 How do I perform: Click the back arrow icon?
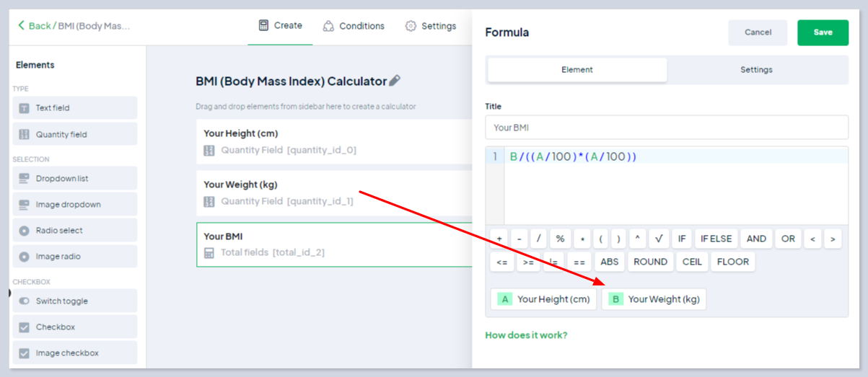point(21,26)
